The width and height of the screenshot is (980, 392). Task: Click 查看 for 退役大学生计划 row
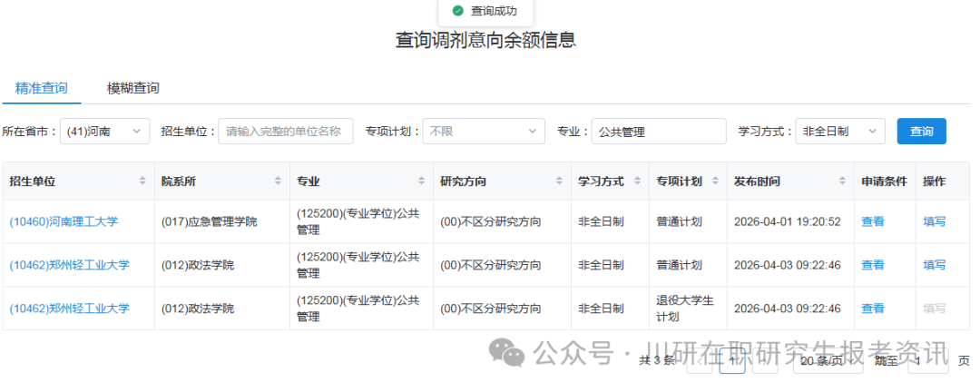pyautogui.click(x=873, y=309)
